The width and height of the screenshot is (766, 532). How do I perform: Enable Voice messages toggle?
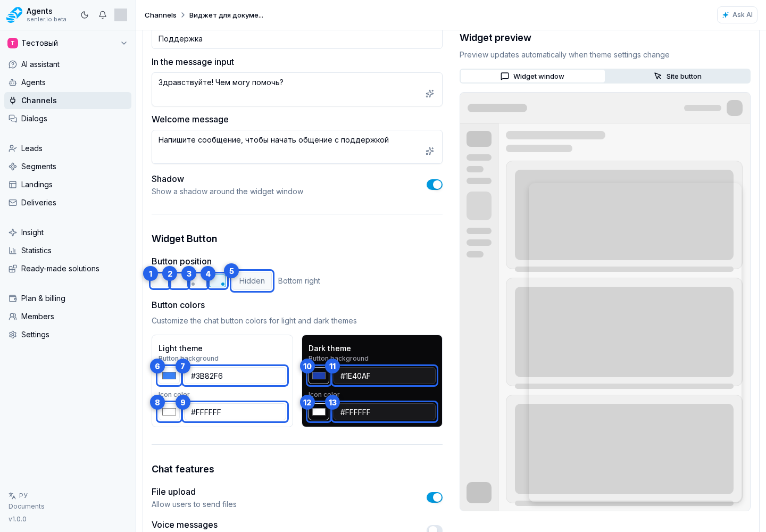(435, 529)
